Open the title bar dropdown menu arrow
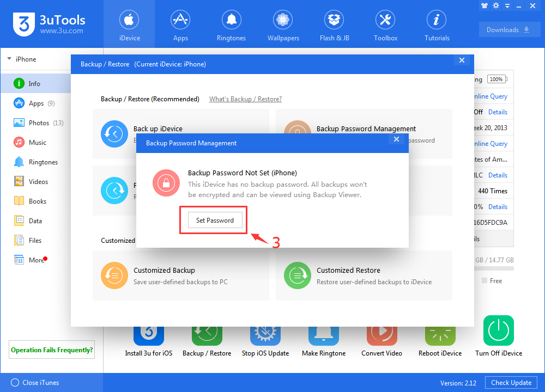This screenshot has width=545, height=392. [x=507, y=6]
